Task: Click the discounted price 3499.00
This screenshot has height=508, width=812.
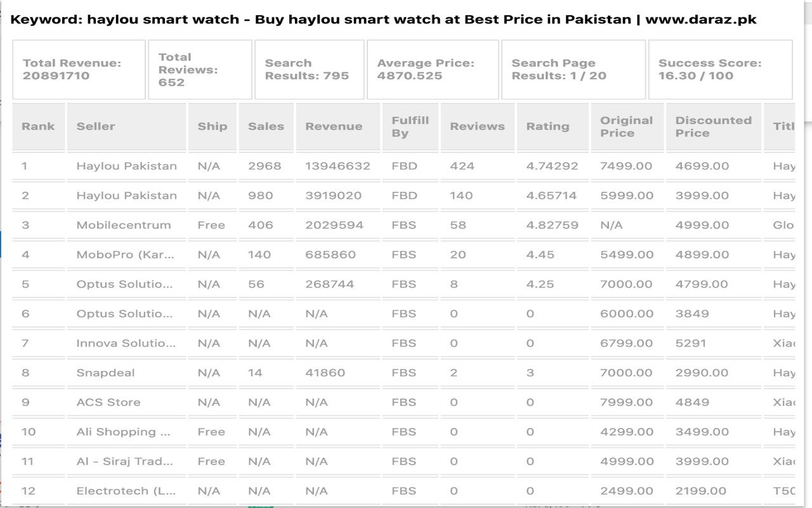Action: point(702,432)
